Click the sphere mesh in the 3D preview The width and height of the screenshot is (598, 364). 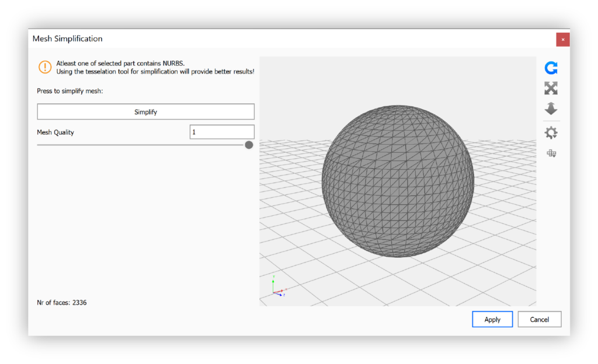coord(397,181)
